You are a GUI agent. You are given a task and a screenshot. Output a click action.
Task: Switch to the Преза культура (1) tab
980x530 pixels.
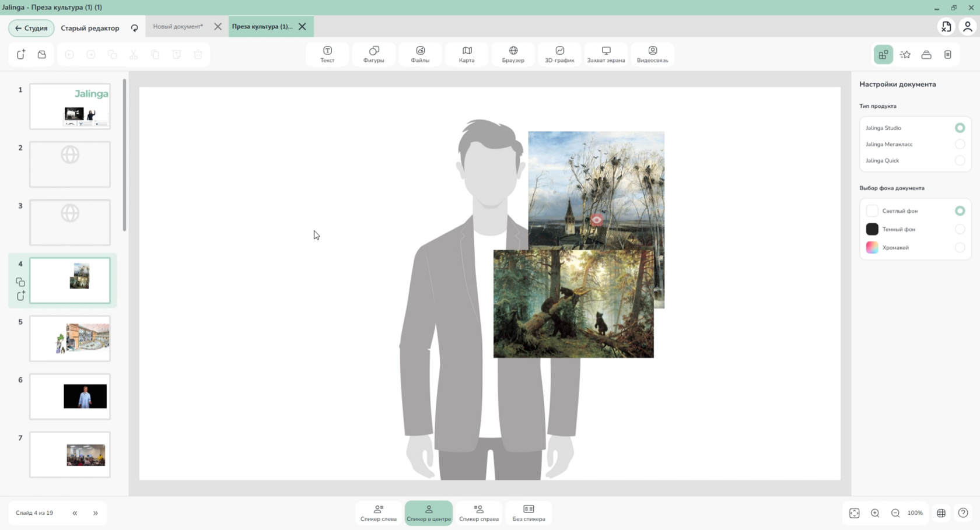[262, 27]
